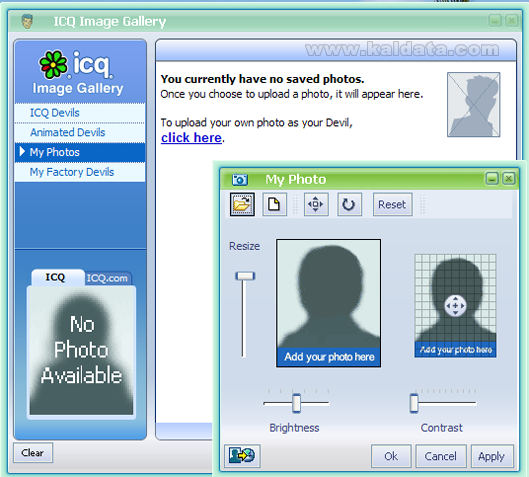Click the 'Add your photo here' main preview
This screenshot has height=477, width=529.
[x=329, y=303]
